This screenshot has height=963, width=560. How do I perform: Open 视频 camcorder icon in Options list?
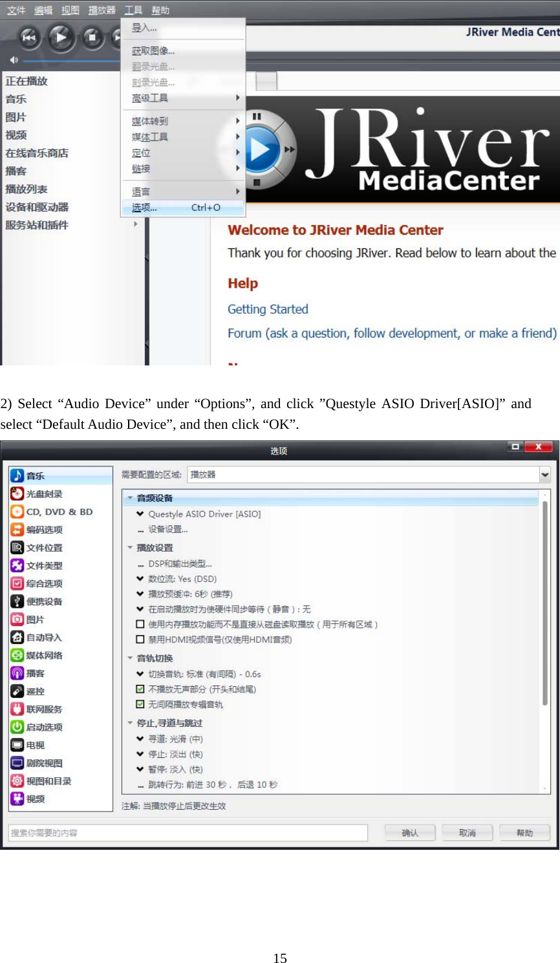(x=17, y=799)
